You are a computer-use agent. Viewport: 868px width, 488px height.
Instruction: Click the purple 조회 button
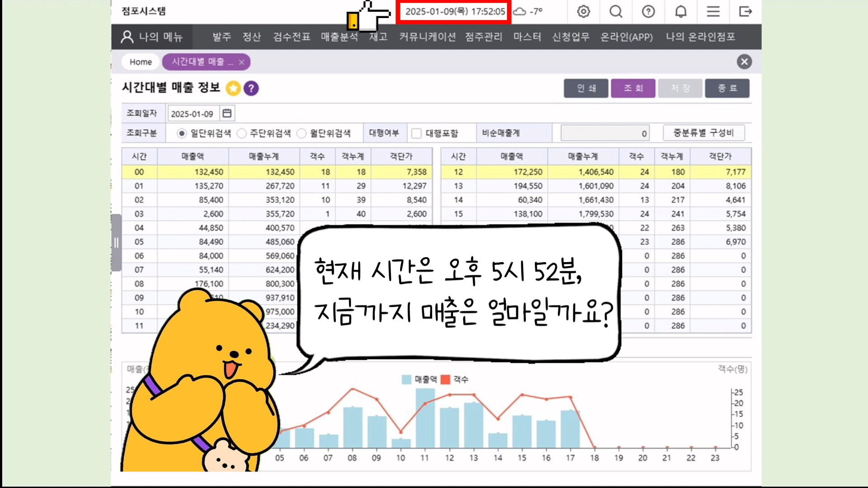coord(633,88)
